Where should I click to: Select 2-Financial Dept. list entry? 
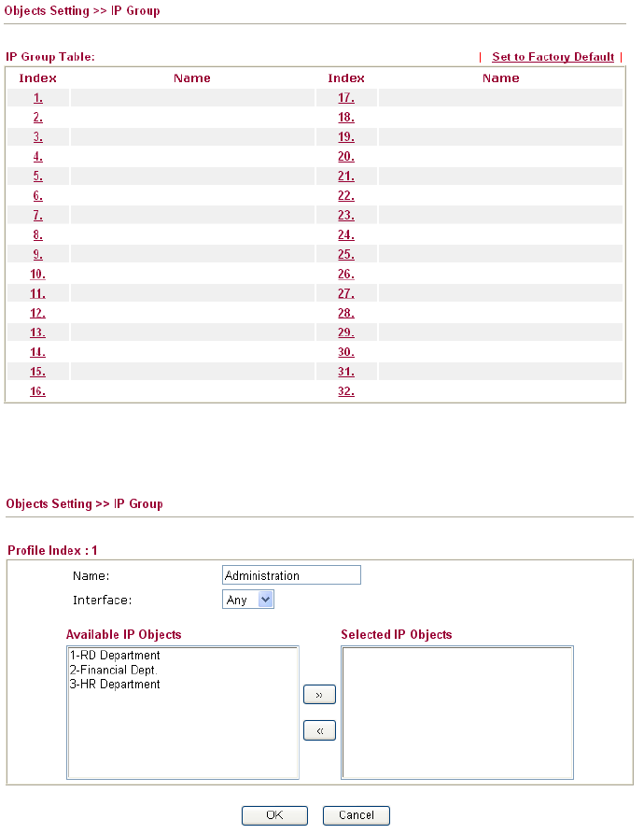click(113, 670)
